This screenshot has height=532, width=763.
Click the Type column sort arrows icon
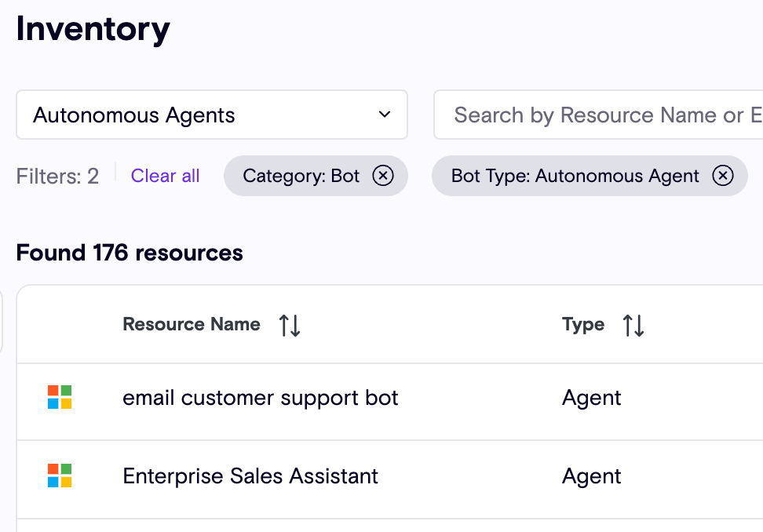633,324
